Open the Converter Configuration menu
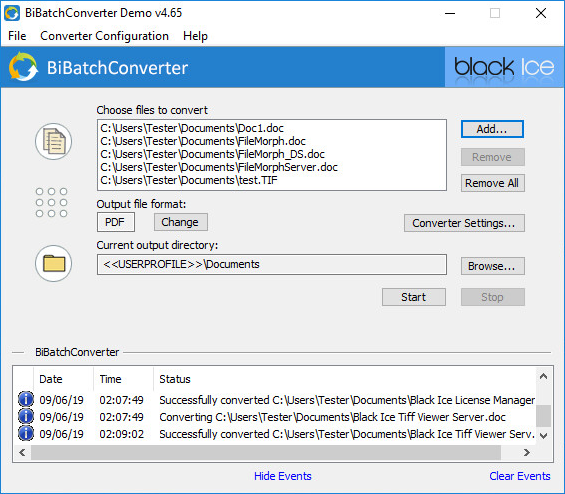Viewport: 565px width, 494px height. [x=104, y=36]
